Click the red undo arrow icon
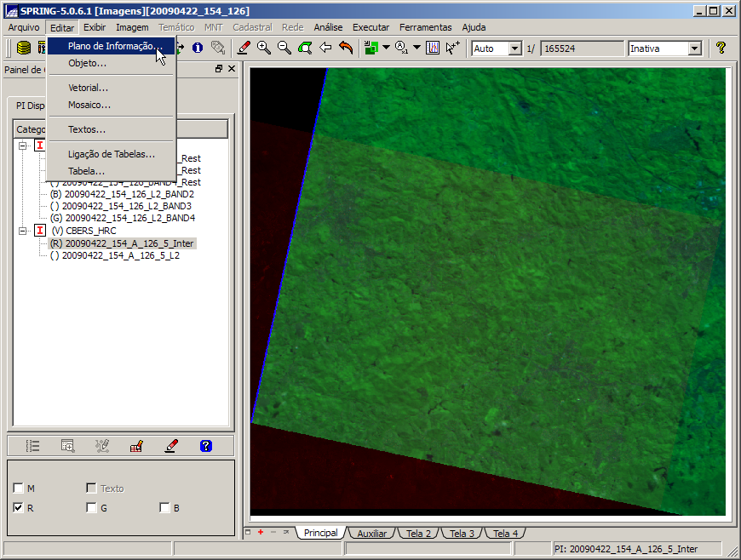Viewport: 741px width, 560px height. 346,49
